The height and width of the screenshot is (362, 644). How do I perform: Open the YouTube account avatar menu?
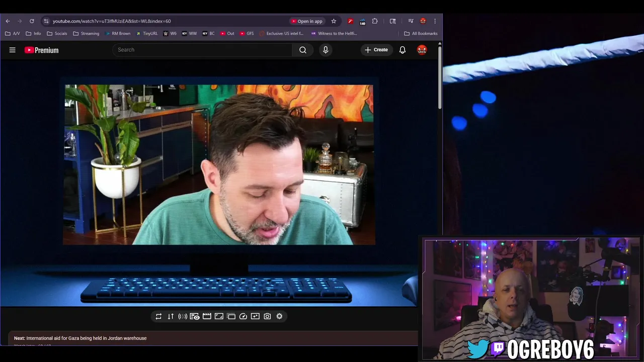[x=422, y=50]
